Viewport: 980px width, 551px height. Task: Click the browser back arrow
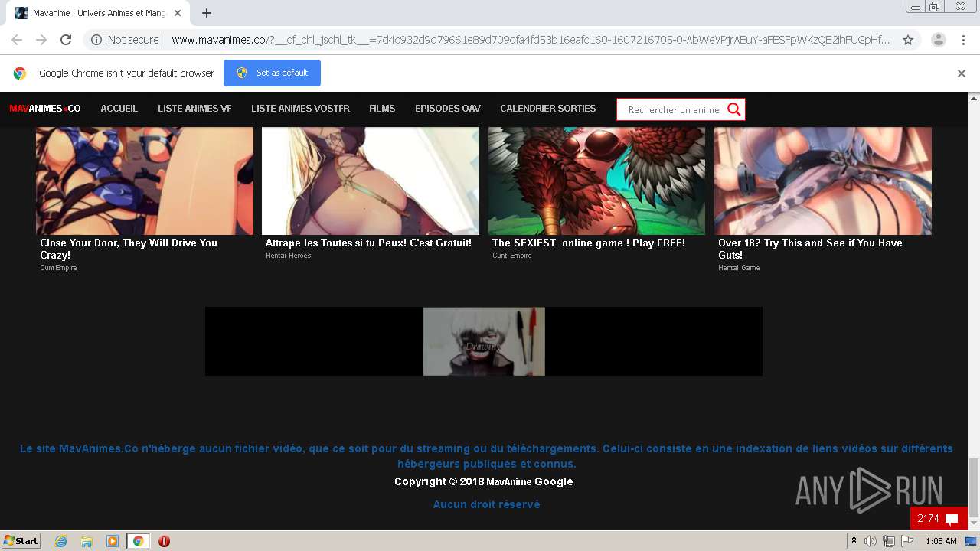[x=17, y=40]
